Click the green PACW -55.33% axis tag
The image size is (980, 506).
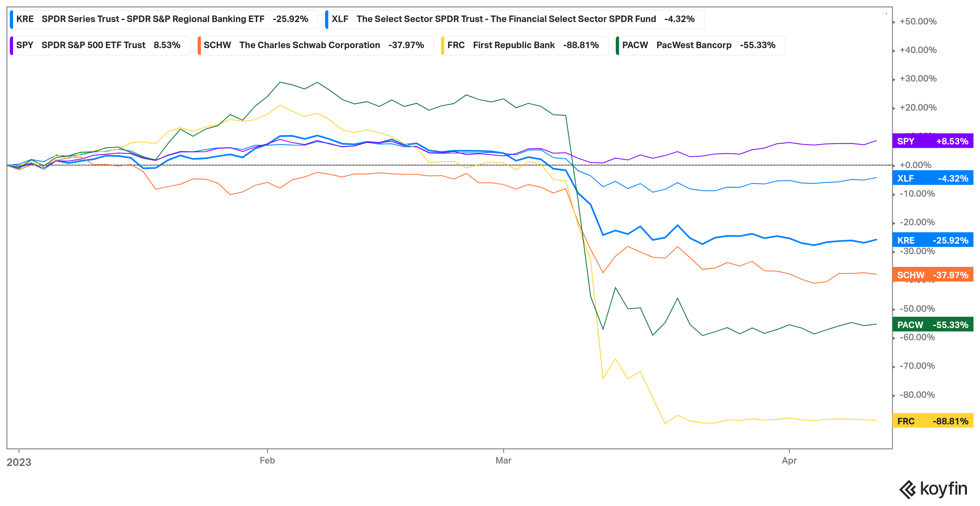[x=933, y=325]
